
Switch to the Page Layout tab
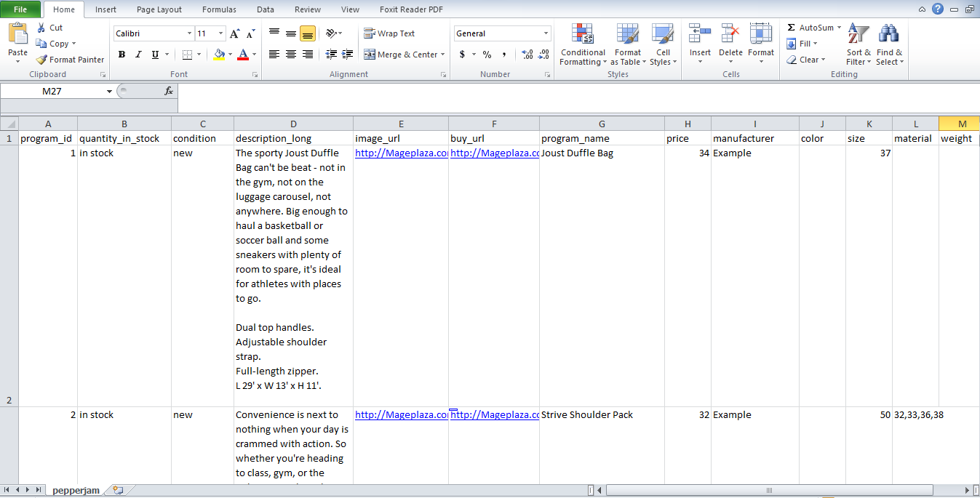coord(159,9)
